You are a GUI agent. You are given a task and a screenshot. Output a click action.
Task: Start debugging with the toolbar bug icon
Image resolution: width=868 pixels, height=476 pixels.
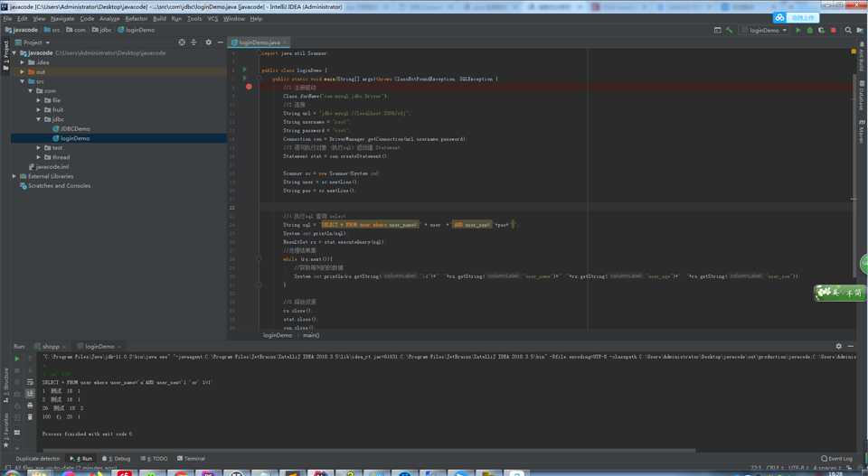(810, 31)
